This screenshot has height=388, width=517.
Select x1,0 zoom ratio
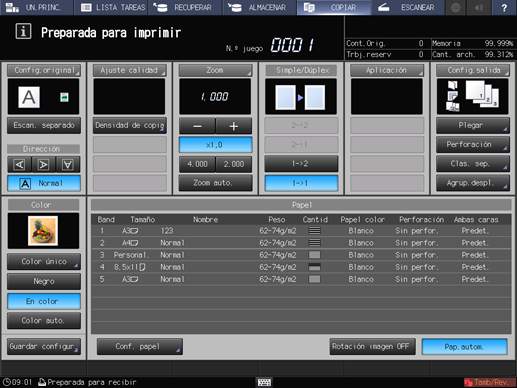point(215,145)
